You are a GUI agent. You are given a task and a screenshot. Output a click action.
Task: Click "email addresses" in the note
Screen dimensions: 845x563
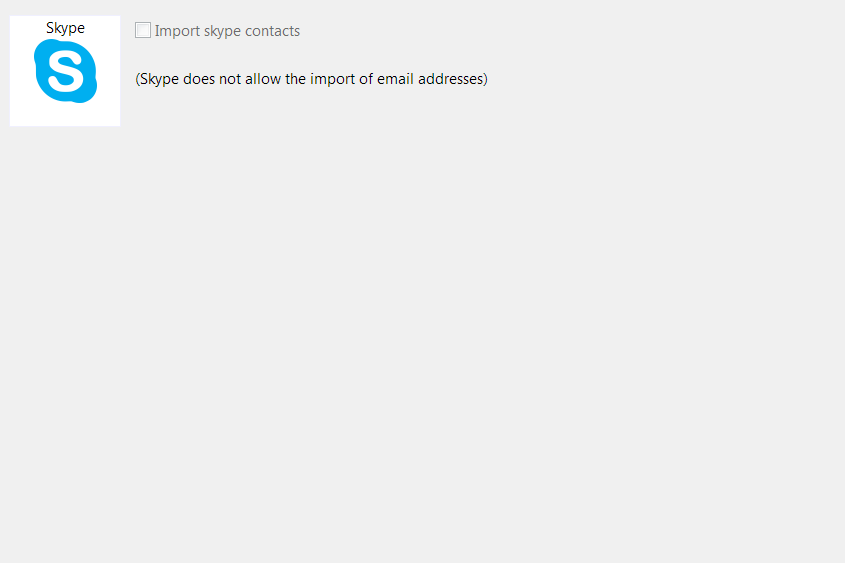430,79
